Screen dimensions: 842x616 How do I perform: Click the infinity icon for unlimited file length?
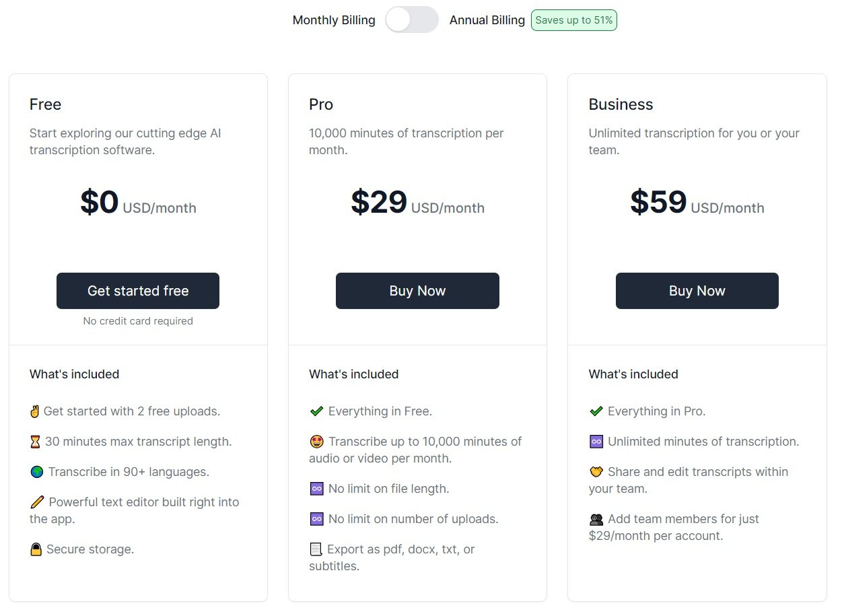pyautogui.click(x=316, y=488)
